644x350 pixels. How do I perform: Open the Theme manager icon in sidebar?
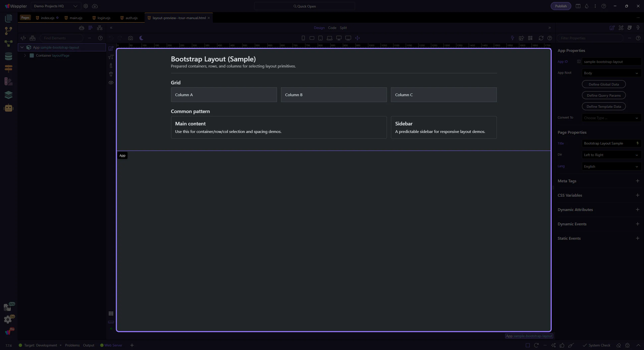[8, 81]
